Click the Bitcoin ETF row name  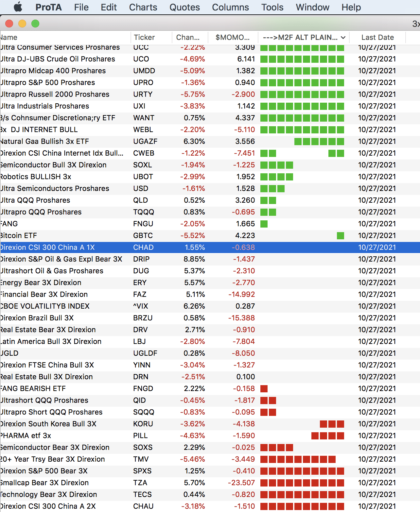coord(19,235)
